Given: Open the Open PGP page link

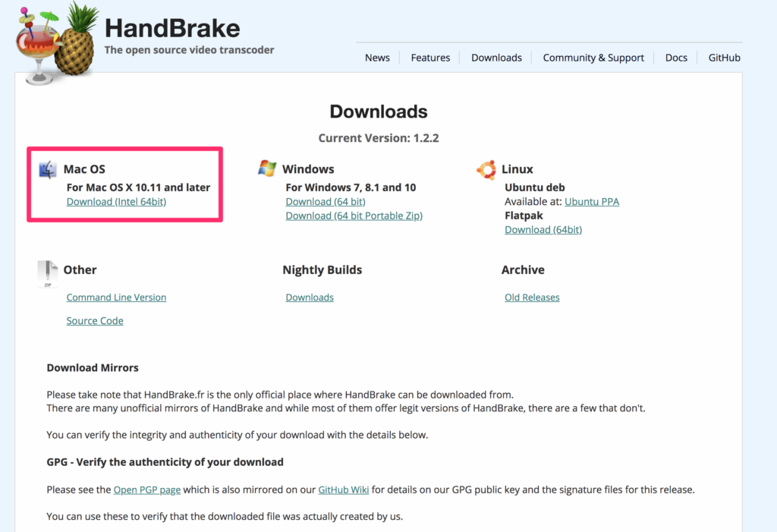Looking at the screenshot, I should pos(147,490).
